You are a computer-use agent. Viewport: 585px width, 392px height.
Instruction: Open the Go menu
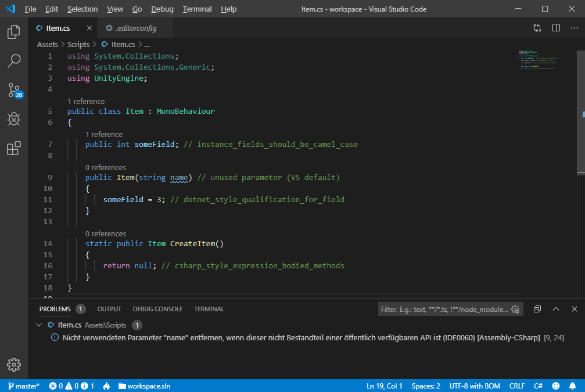(x=137, y=9)
